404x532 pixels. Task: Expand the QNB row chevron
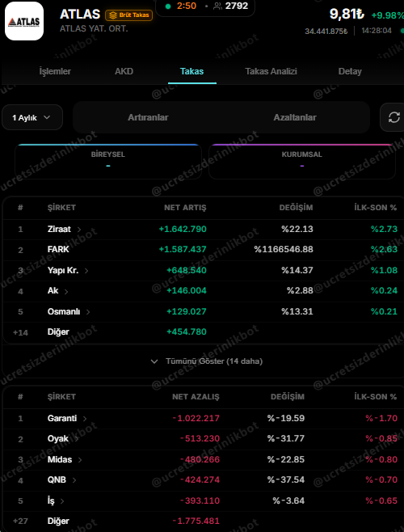click(x=74, y=480)
